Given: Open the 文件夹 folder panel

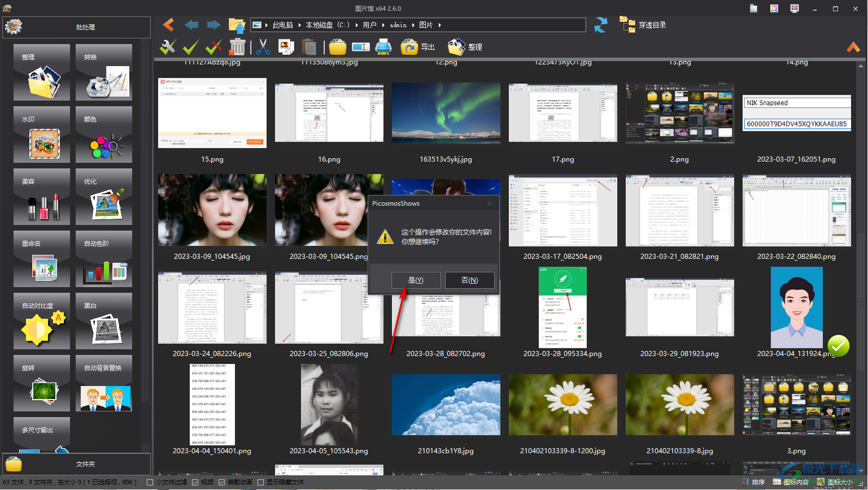Looking at the screenshot, I should click(77, 464).
